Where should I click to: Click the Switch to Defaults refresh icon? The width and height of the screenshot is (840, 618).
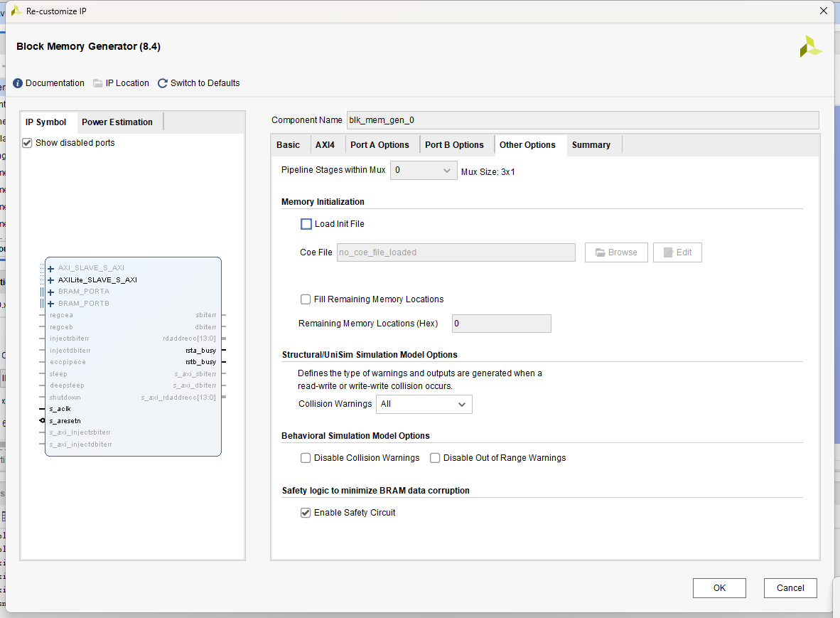pyautogui.click(x=163, y=83)
